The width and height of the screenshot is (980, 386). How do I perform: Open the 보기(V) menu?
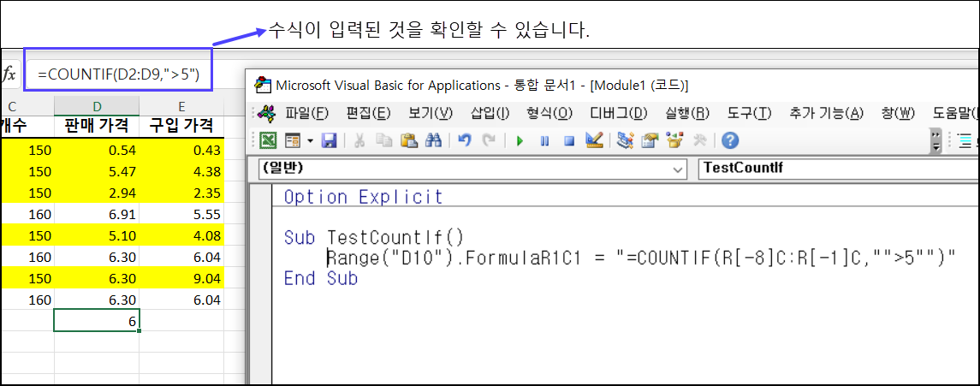click(x=431, y=114)
